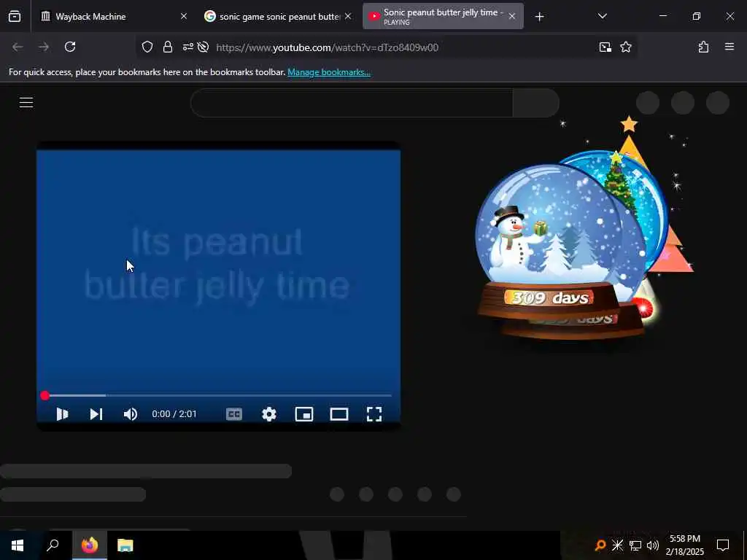Click the Firefox taskbar icon

click(x=90, y=545)
